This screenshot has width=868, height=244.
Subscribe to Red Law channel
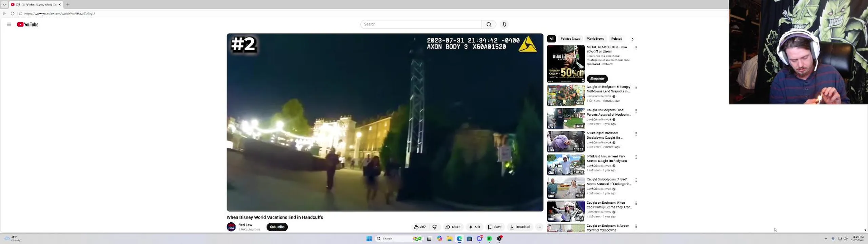pos(277,227)
